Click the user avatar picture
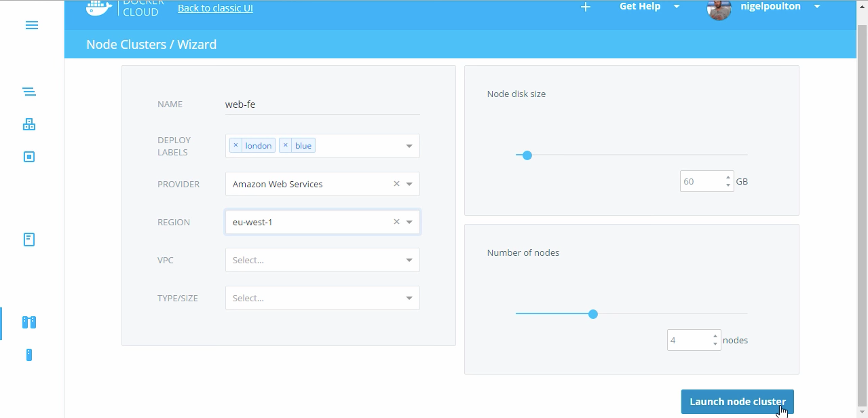Image resolution: width=868 pixels, height=418 pixels. point(719,9)
